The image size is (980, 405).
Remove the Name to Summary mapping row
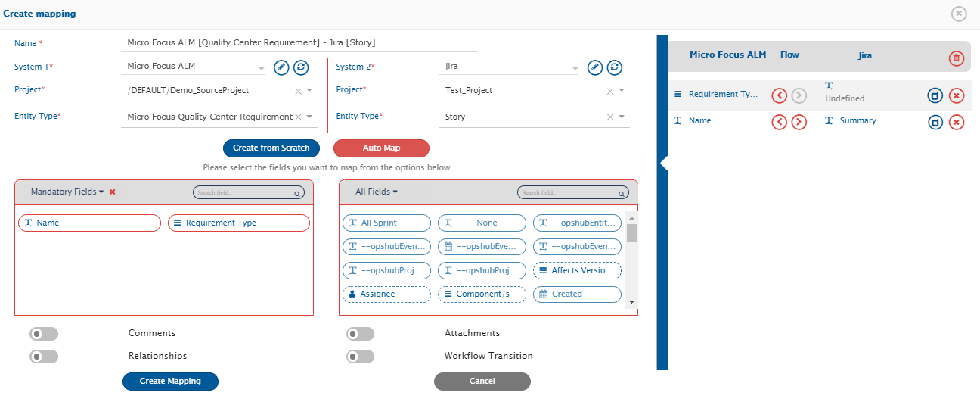tap(956, 122)
